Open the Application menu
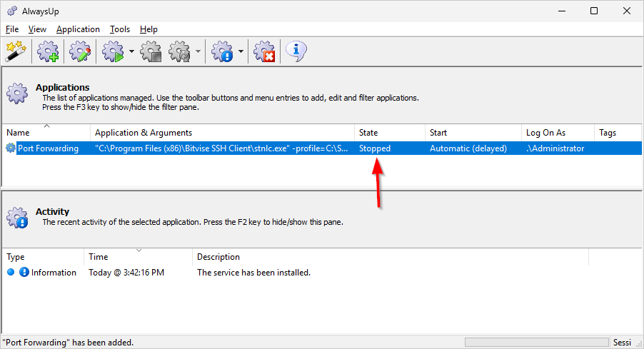This screenshot has width=644, height=349. (x=78, y=29)
